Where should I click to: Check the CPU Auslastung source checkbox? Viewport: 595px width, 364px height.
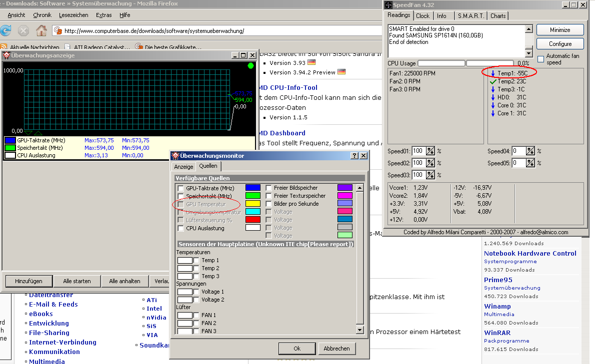pos(180,228)
